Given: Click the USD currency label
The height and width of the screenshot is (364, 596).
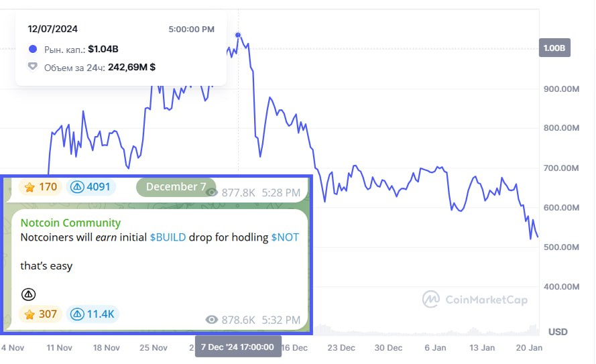Looking at the screenshot, I should 558,332.
